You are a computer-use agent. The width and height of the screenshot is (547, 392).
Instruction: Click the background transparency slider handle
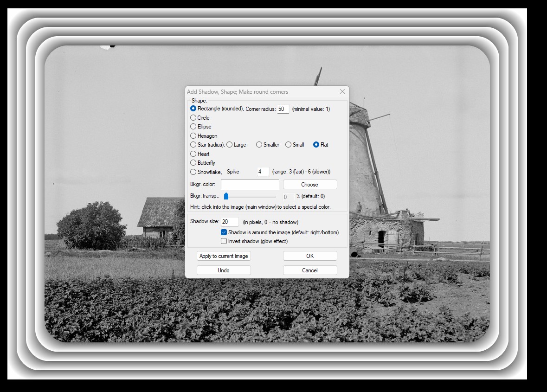226,196
